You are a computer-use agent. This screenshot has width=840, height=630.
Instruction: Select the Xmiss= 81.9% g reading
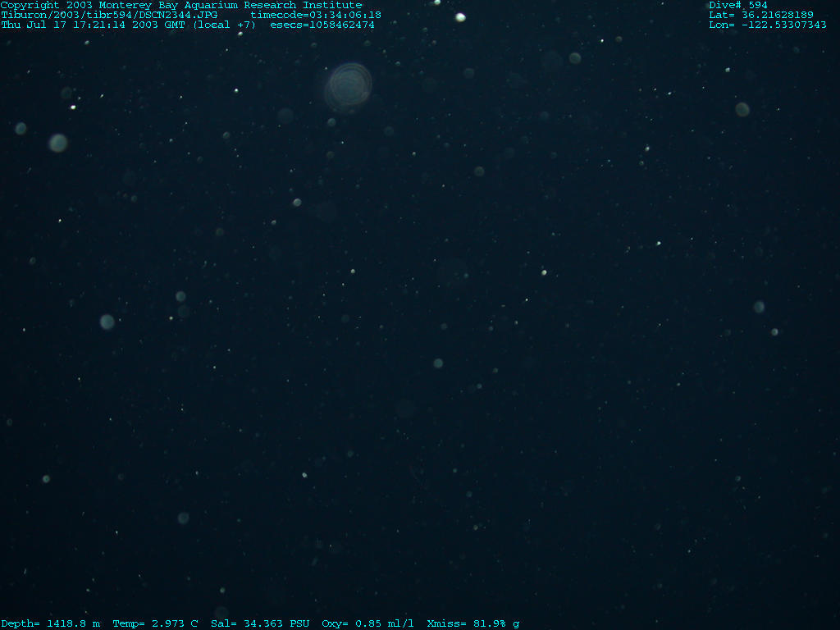[473, 623]
